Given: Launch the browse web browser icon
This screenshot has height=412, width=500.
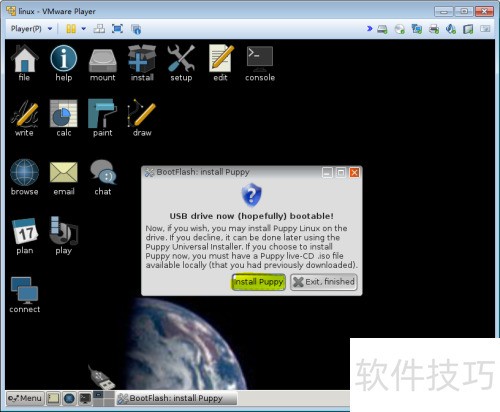Looking at the screenshot, I should click(x=24, y=177).
